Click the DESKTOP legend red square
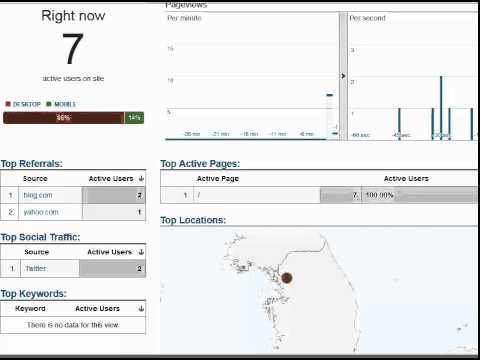The width and height of the screenshot is (480, 360). (x=8, y=104)
